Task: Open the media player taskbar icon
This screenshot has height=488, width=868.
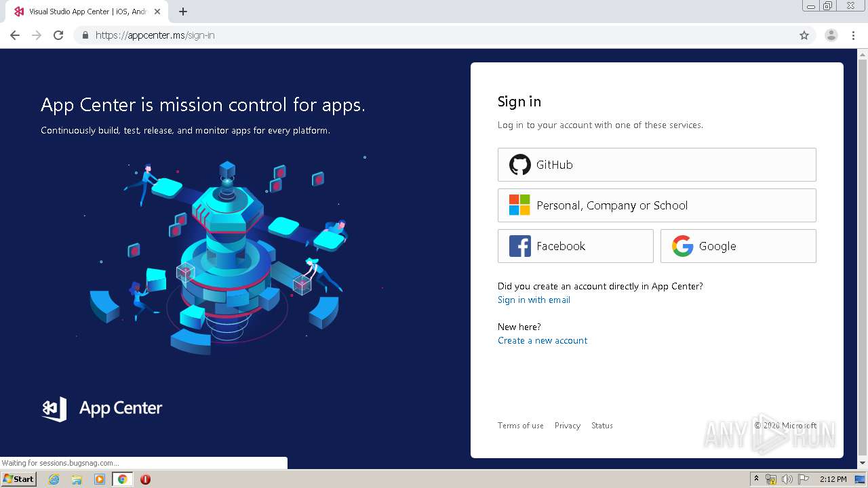Action: click(100, 479)
